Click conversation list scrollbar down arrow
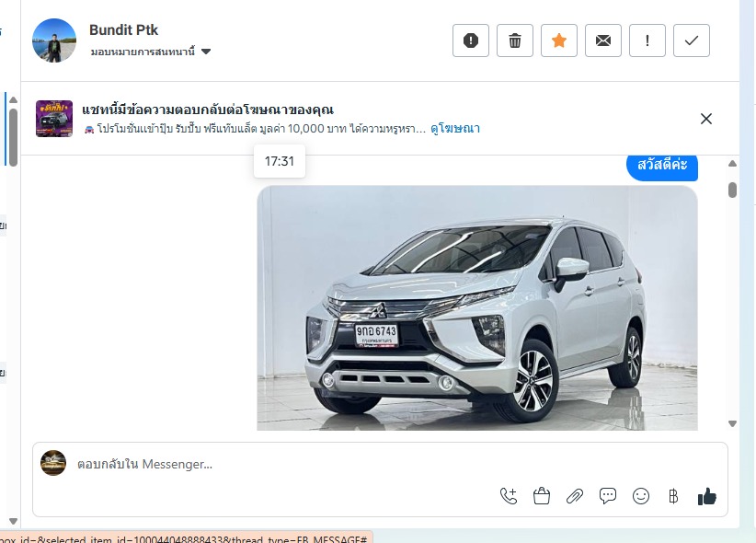The width and height of the screenshot is (756, 543). 14,521
